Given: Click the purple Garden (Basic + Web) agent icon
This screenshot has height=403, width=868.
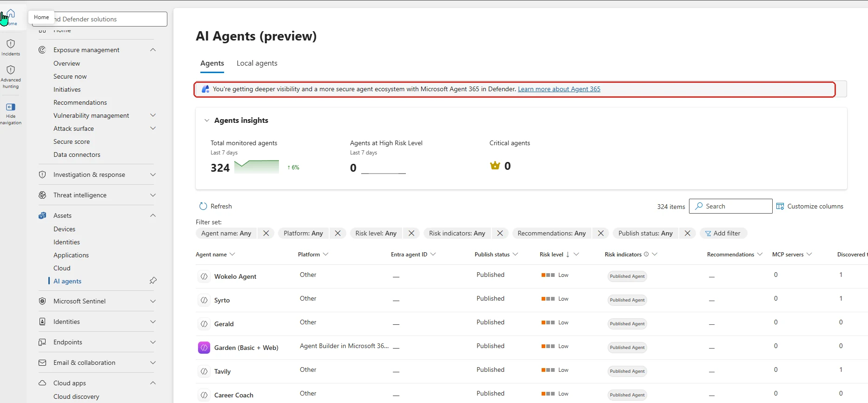Looking at the screenshot, I should (204, 348).
